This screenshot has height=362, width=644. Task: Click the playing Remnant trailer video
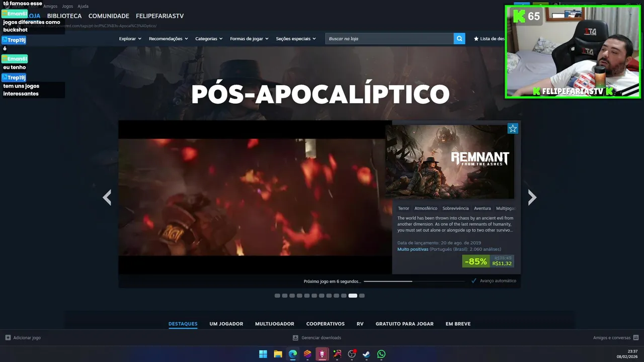click(x=255, y=197)
